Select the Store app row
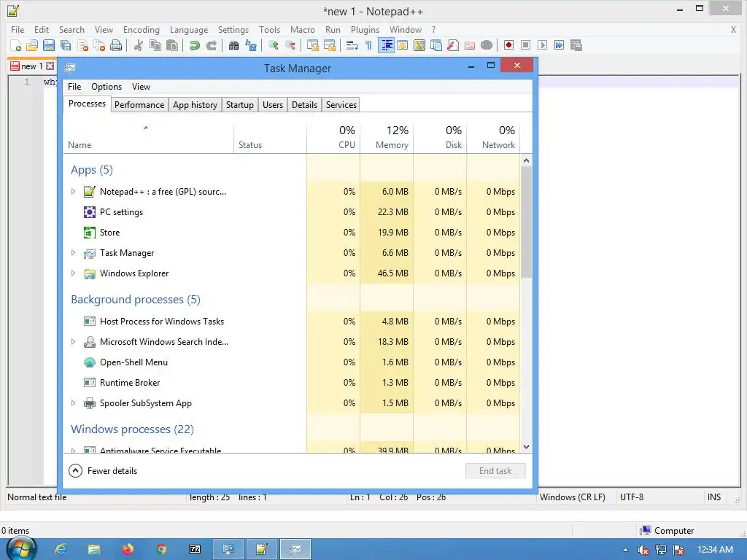747x560 pixels. point(292,233)
